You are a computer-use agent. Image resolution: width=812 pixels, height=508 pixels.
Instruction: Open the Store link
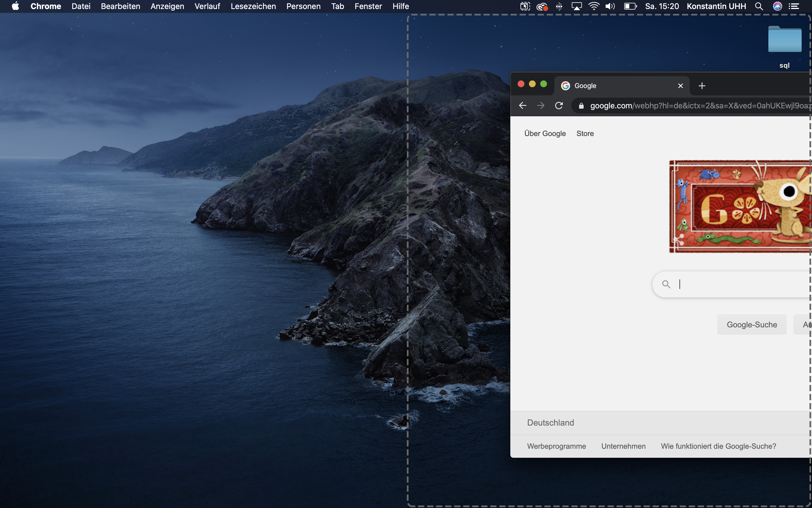click(x=585, y=133)
